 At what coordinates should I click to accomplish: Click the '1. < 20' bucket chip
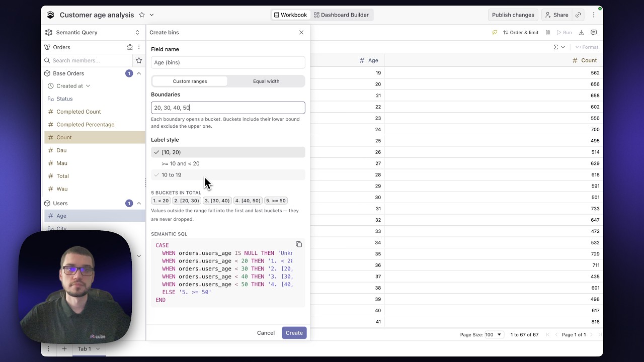161,201
